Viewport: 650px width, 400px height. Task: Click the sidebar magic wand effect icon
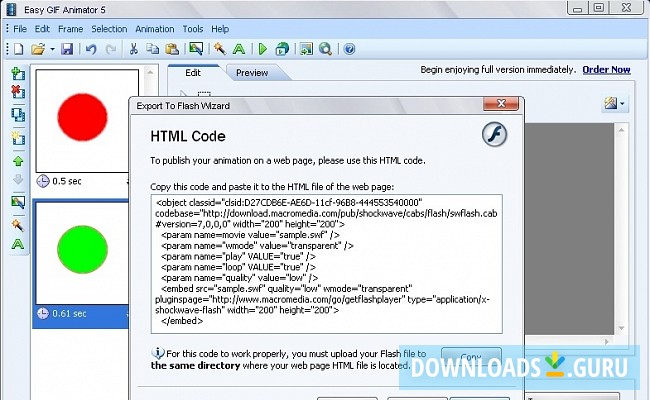pos(18,225)
